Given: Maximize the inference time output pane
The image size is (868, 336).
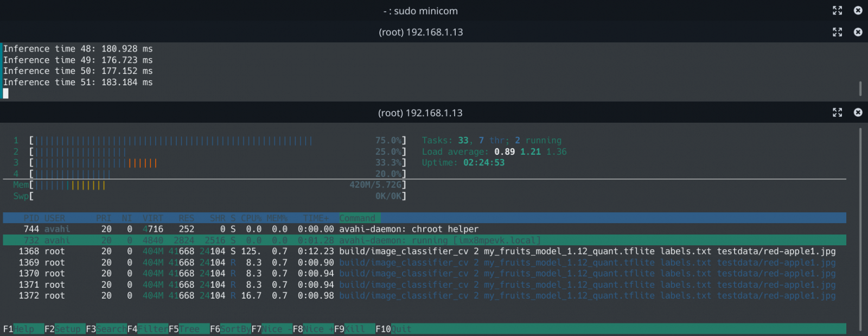Looking at the screenshot, I should coord(837,32).
